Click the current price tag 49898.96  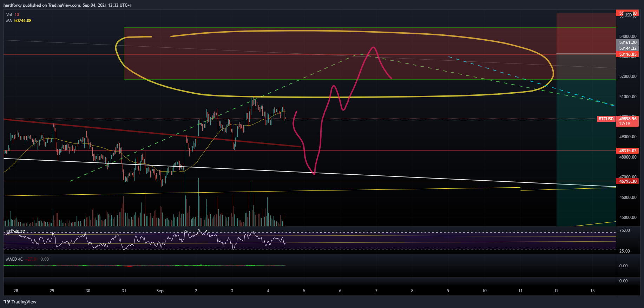[x=627, y=119]
